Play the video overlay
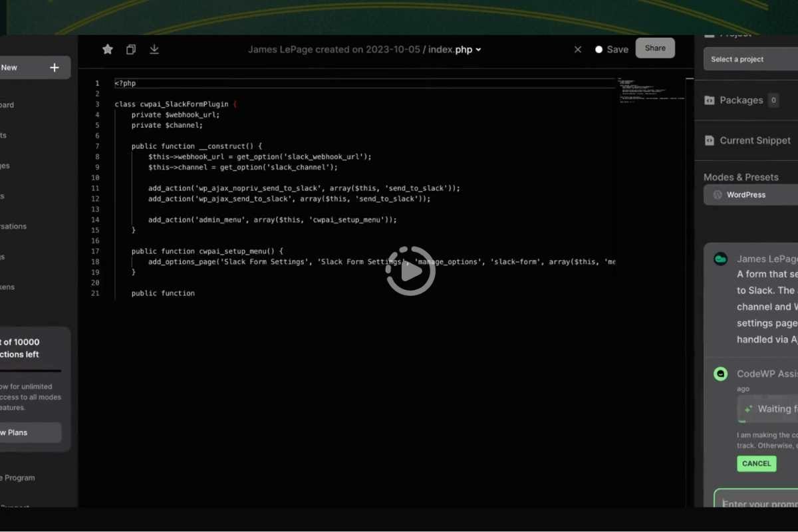The image size is (798, 532). pos(410,271)
